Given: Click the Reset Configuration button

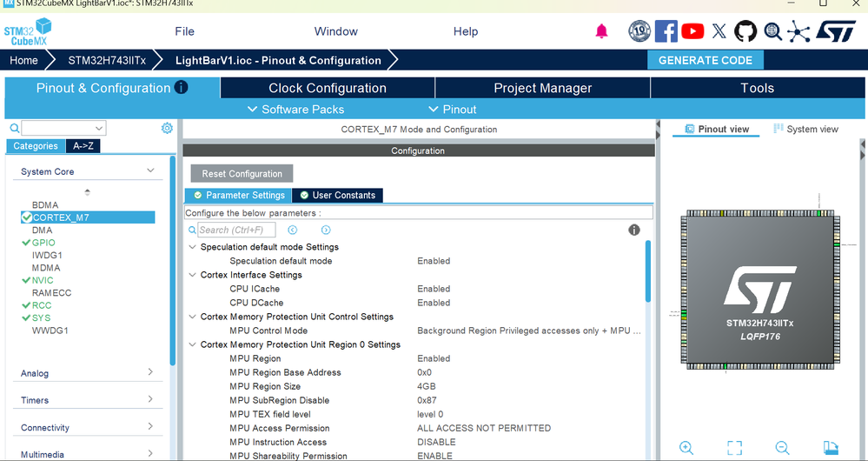Looking at the screenshot, I should tap(242, 173).
